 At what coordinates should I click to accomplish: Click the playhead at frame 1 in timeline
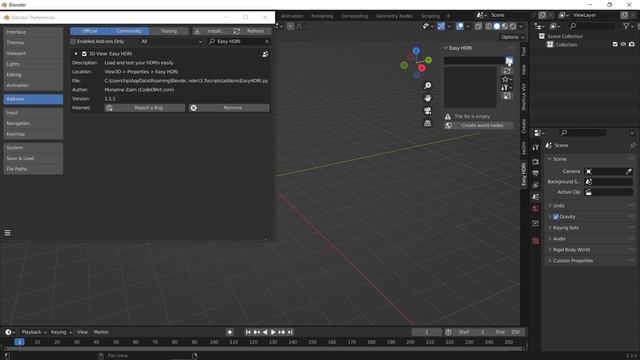pos(19,342)
